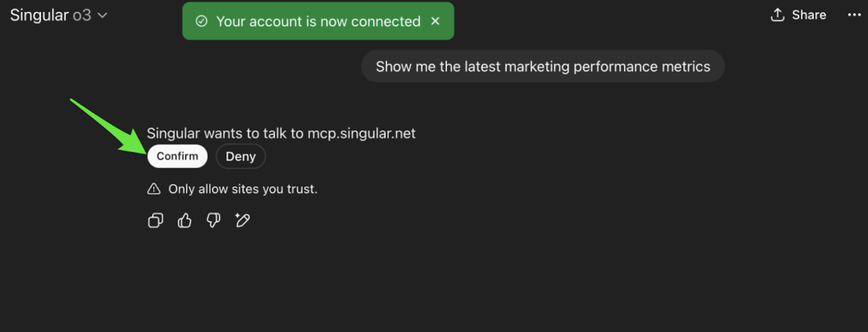The image size is (868, 332).
Task: Give thumbs down feedback on the response
Action: click(x=213, y=220)
